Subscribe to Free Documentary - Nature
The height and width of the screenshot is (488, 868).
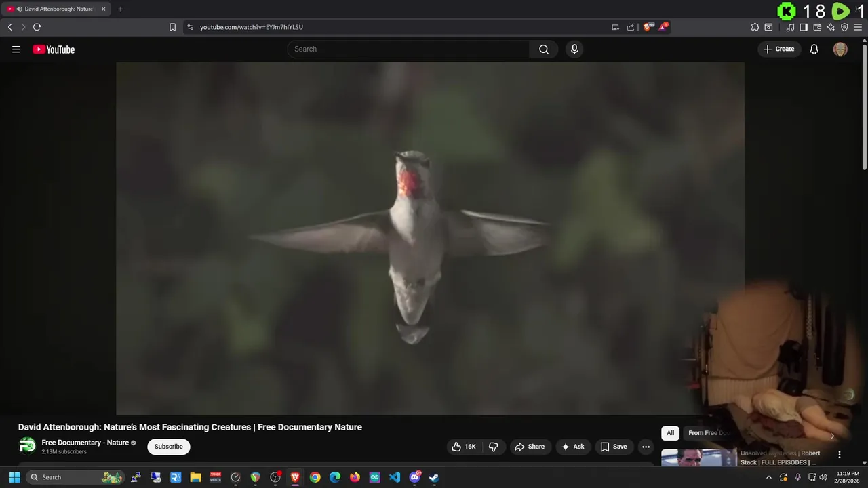[169, 447]
